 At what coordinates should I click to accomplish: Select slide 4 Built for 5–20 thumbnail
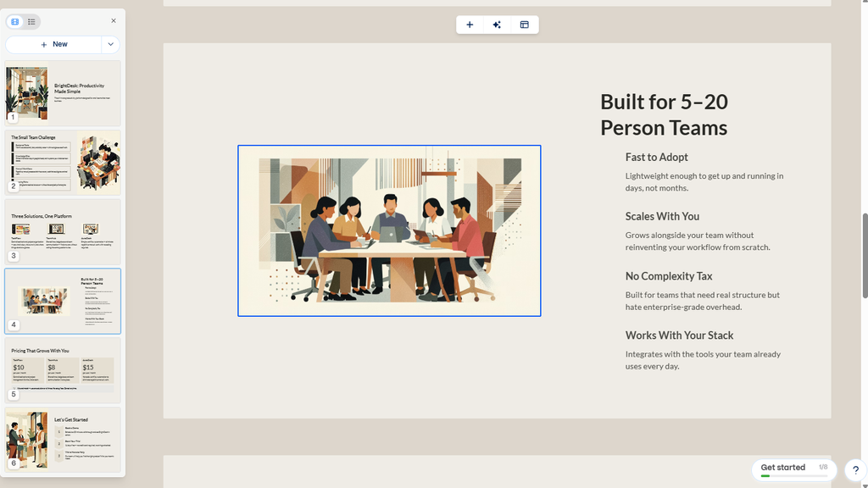[63, 301]
